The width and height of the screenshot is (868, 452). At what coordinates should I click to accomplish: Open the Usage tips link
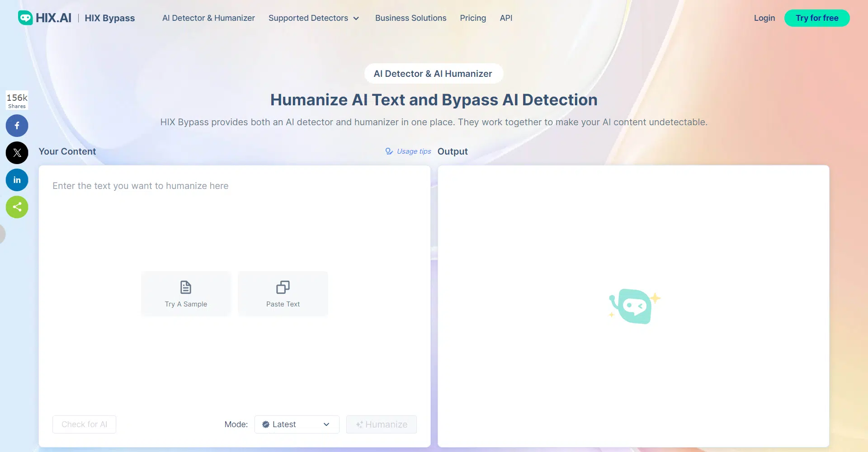(x=413, y=151)
